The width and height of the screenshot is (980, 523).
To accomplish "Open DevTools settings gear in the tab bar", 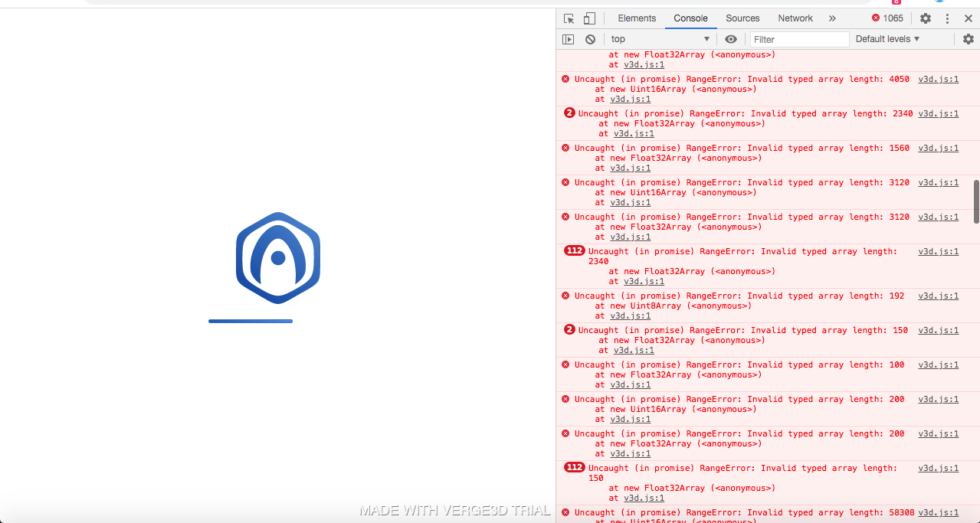I will point(926,18).
